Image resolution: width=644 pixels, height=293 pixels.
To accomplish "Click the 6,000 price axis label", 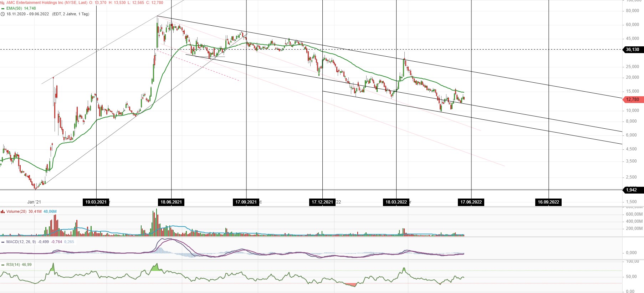I will [632, 135].
